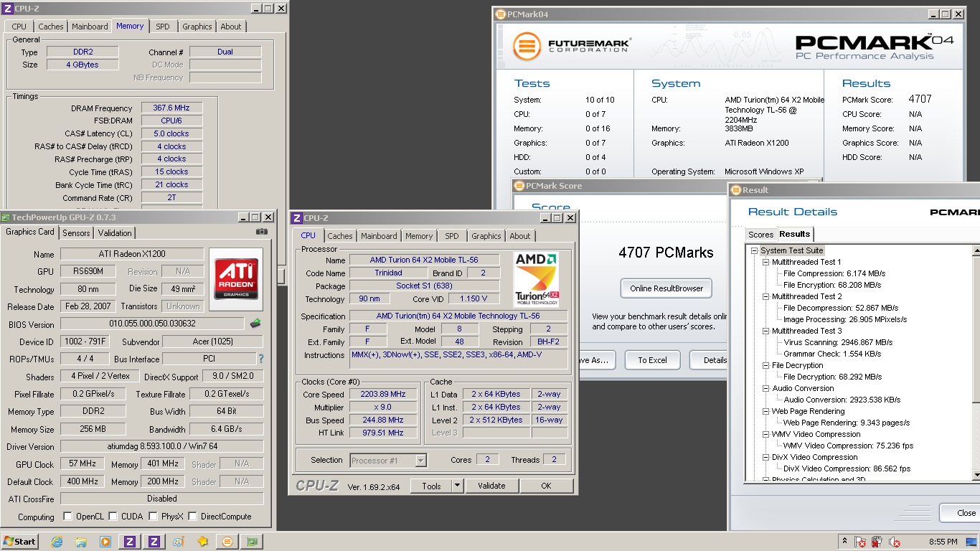Screen dimensions: 980x551
Task: Open PCMark Score window title icon
Action: 519,186
